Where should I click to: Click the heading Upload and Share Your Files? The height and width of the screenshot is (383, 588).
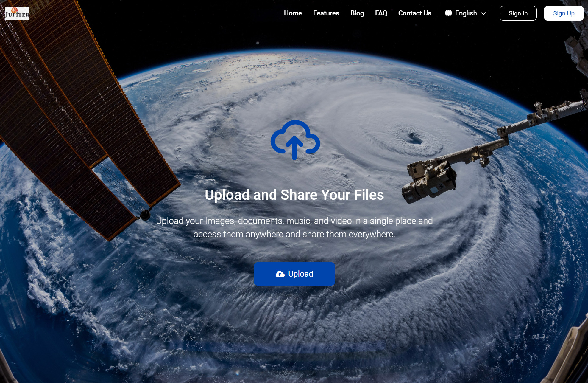coord(294,195)
